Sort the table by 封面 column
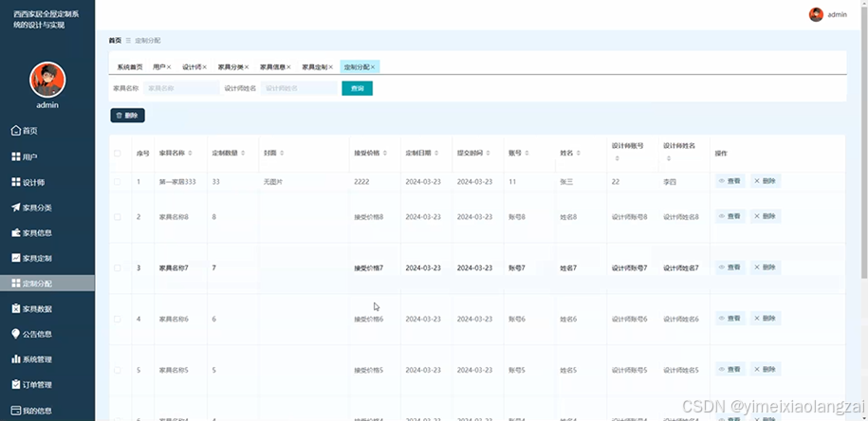This screenshot has height=421, width=868. 282,153
